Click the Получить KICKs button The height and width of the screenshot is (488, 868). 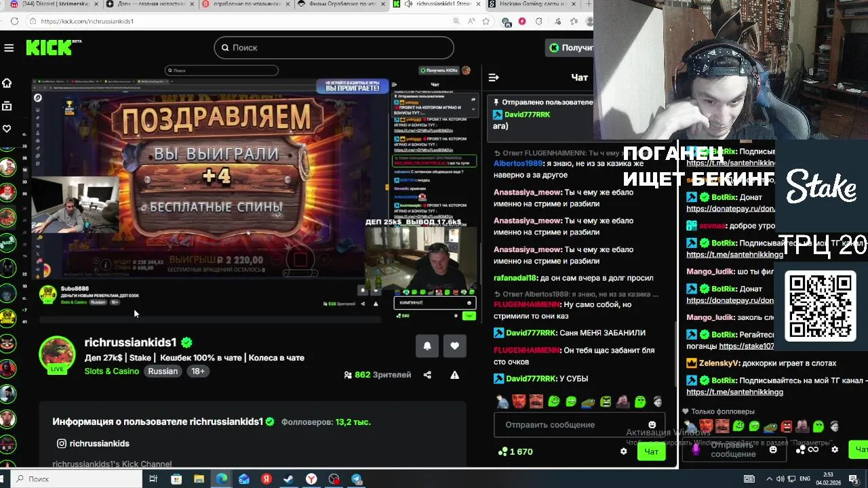click(570, 47)
